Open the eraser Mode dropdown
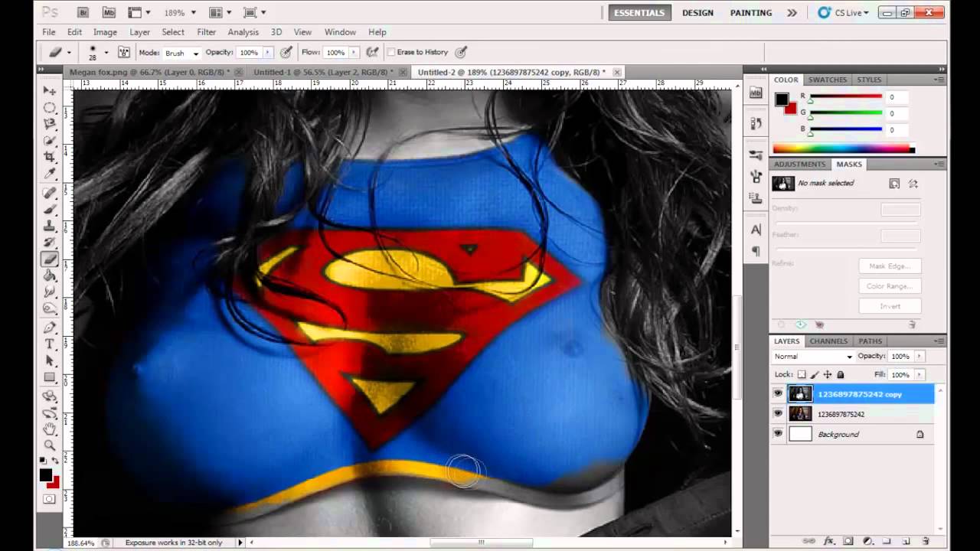980x551 pixels. [x=181, y=53]
